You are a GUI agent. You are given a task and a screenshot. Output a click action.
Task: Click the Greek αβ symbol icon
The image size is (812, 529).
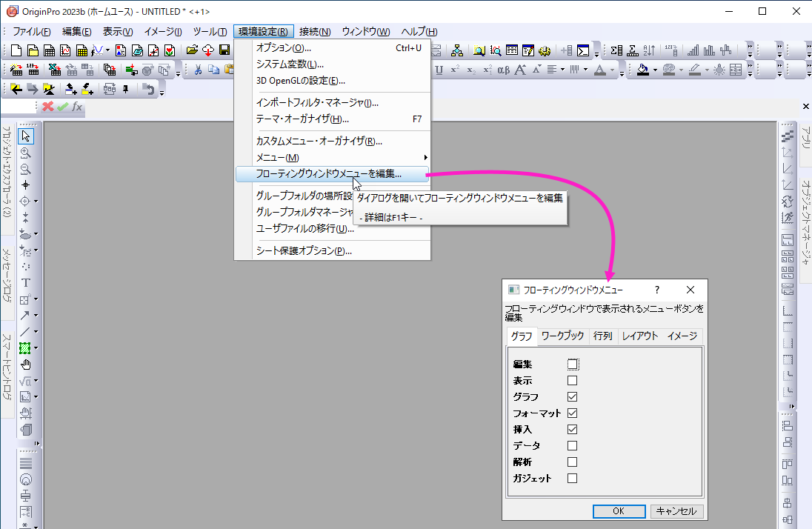point(503,70)
